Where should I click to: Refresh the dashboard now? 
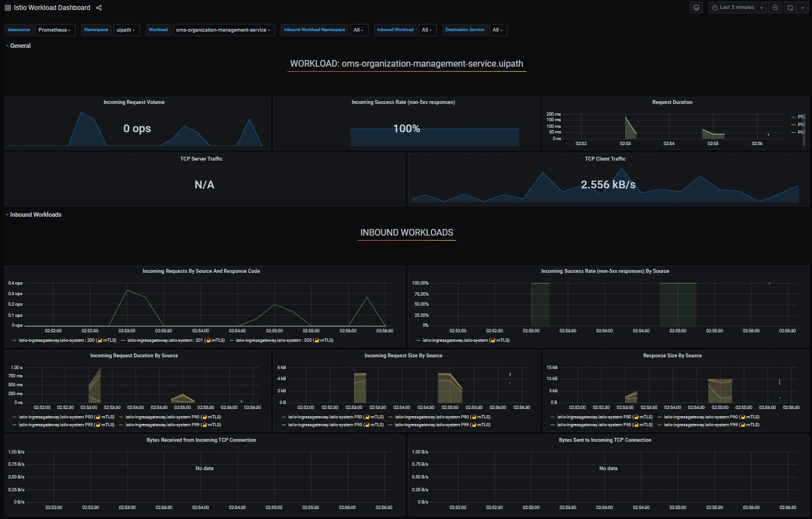790,8
